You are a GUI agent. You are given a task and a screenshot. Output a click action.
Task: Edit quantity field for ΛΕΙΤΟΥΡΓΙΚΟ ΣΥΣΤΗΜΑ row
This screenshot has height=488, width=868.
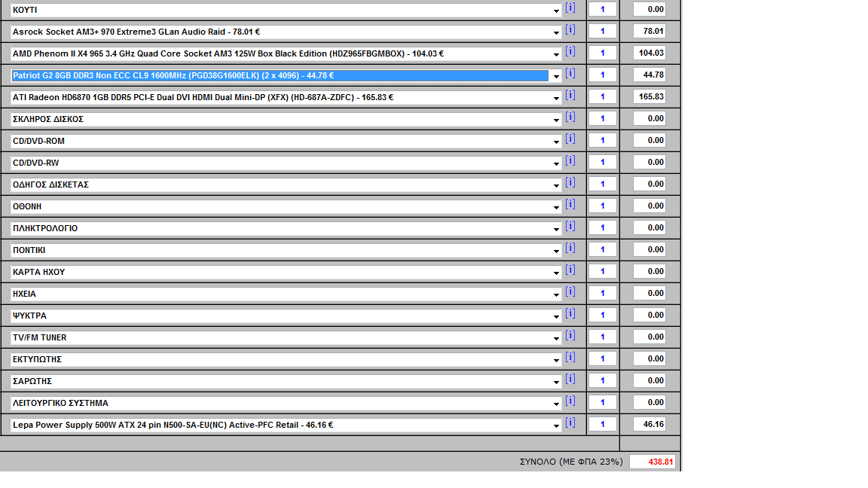[602, 402]
